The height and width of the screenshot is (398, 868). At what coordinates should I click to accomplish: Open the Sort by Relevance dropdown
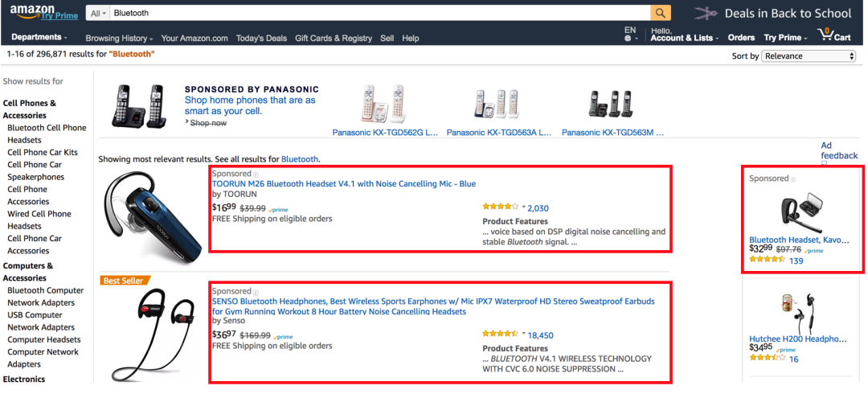click(x=809, y=56)
